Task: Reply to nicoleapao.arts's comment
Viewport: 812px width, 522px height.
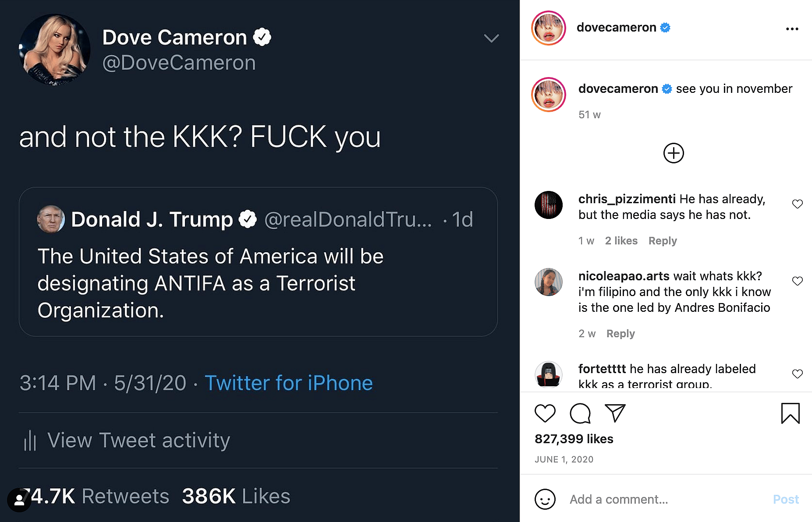Action: click(x=620, y=334)
